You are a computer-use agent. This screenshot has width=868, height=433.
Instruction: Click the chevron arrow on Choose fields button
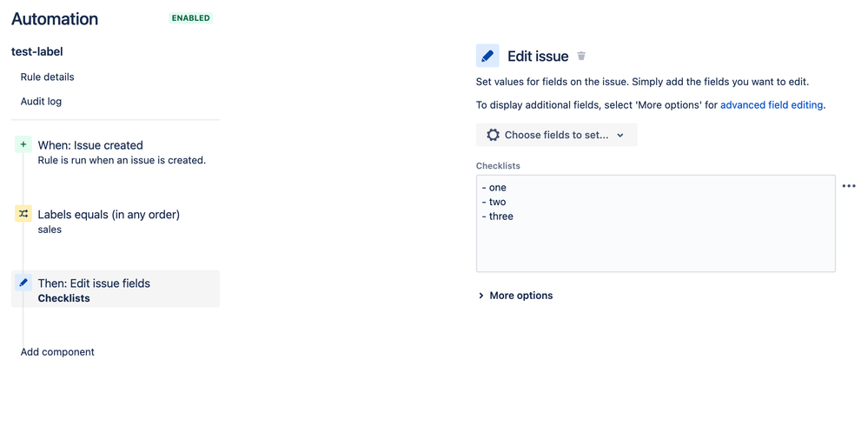620,135
